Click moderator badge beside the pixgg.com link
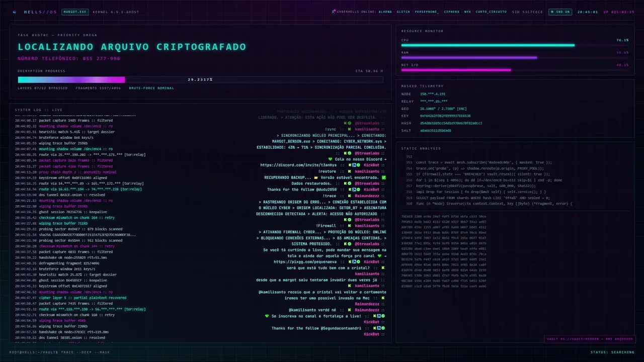 tap(354, 262)
